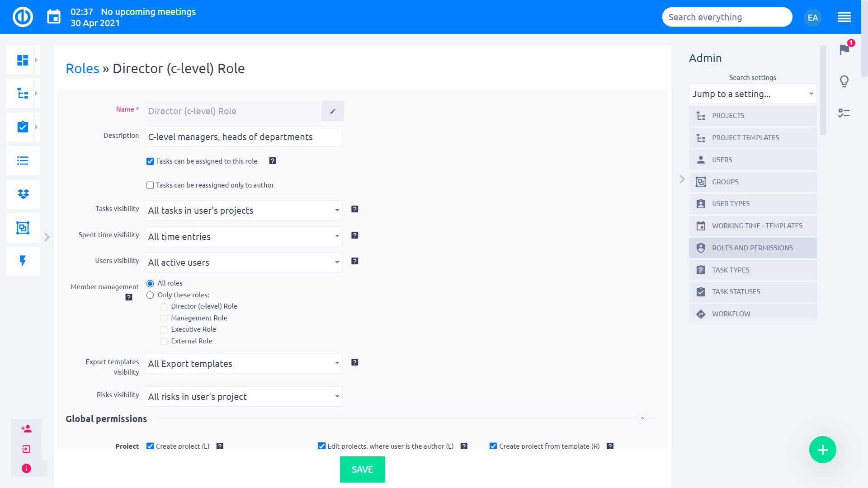Click the add user icon at bottom left
This screenshot has height=488, width=868.
pos(26,429)
